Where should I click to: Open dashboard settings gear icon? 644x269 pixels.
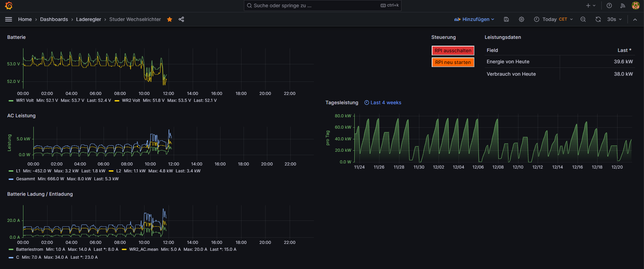pos(522,19)
